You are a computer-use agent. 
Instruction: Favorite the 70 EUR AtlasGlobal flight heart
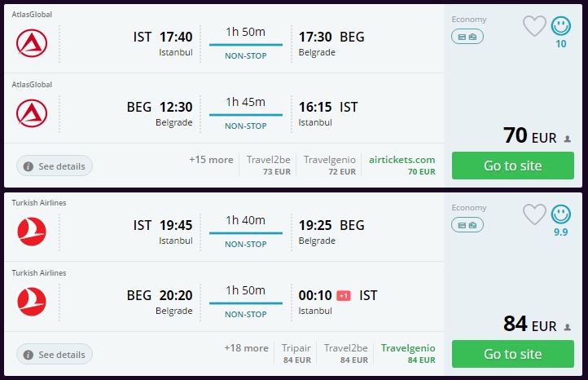pos(534,26)
